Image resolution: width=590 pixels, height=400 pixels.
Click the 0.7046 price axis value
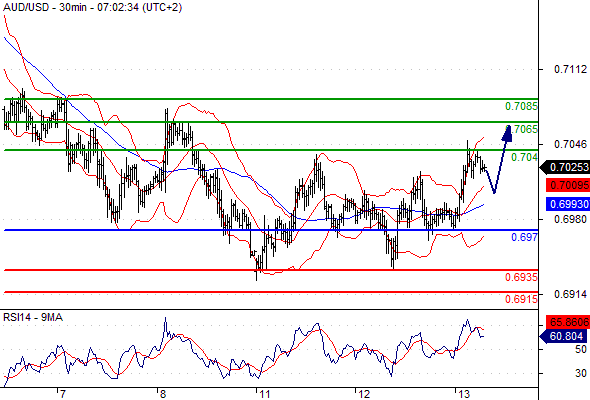coord(570,144)
